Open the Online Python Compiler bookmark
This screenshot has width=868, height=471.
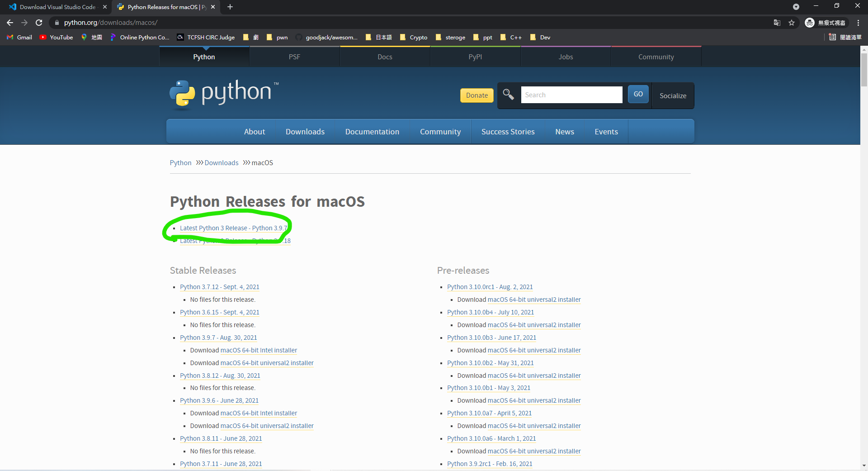point(140,37)
